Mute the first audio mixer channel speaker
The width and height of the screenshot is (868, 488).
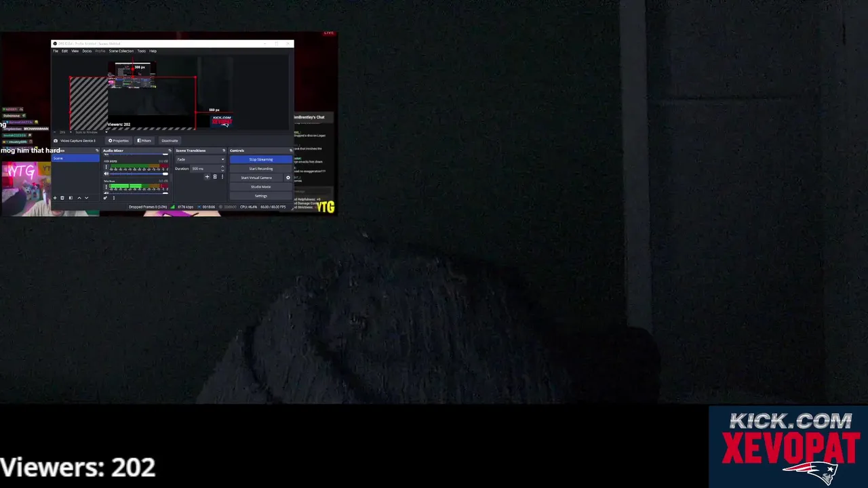coord(106,174)
